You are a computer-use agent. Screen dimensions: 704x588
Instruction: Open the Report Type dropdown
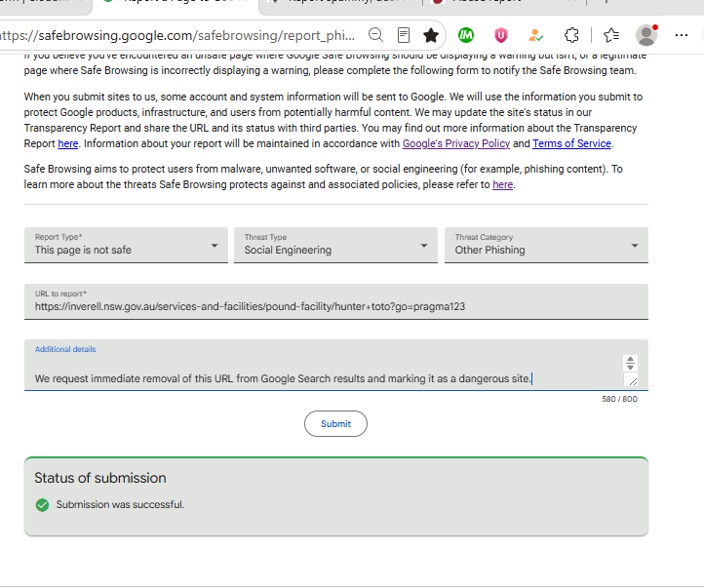pos(126,245)
